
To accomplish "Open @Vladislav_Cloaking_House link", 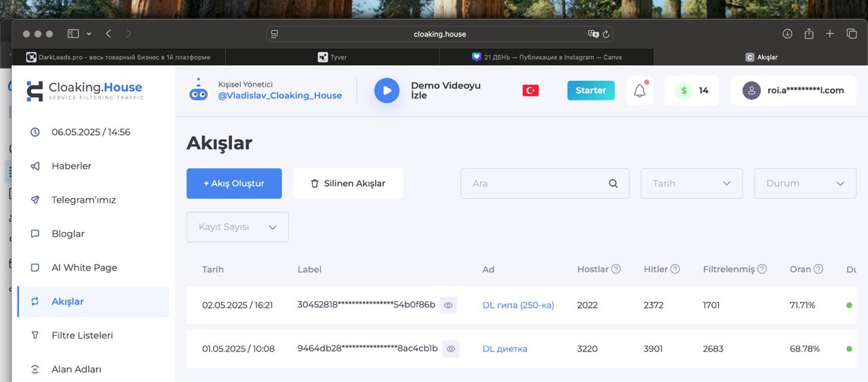I will click(x=280, y=96).
